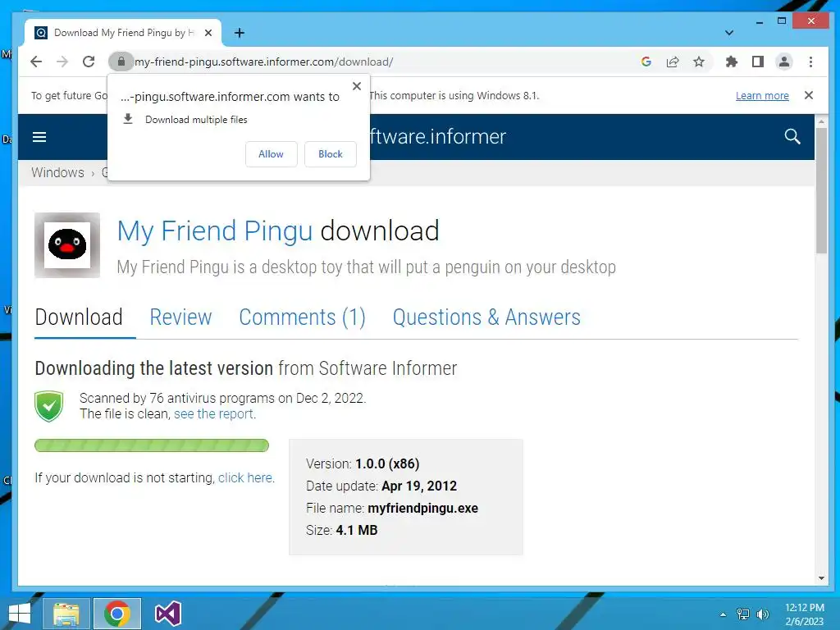Click the Version 1.0.0 (x86) text

pyautogui.click(x=363, y=464)
